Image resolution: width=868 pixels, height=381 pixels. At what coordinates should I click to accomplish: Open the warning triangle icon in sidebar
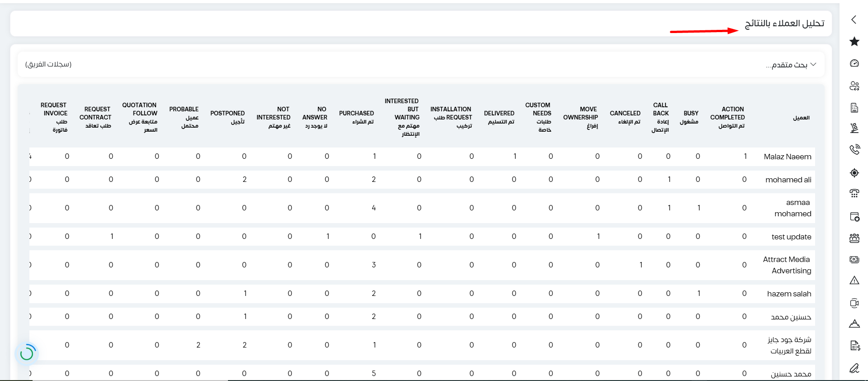point(854,281)
